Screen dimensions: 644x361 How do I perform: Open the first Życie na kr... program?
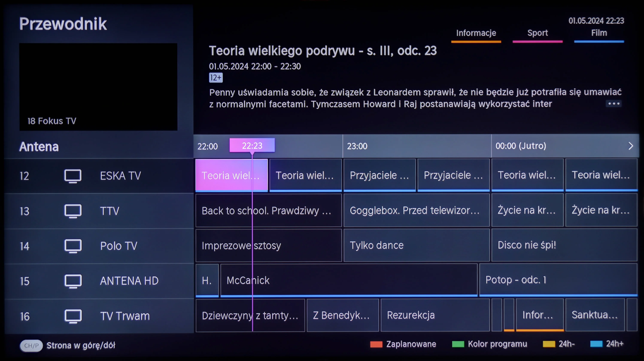pyautogui.click(x=527, y=210)
